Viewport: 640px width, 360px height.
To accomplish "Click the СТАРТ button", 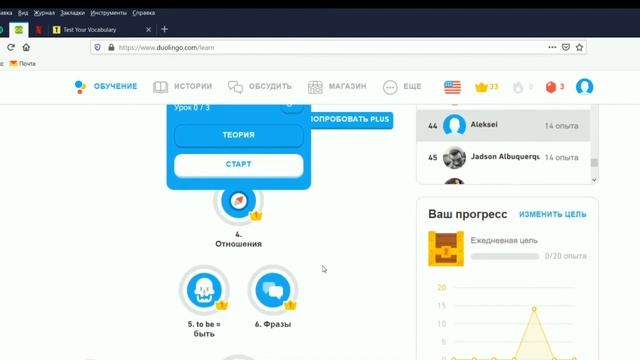I will coord(239,164).
